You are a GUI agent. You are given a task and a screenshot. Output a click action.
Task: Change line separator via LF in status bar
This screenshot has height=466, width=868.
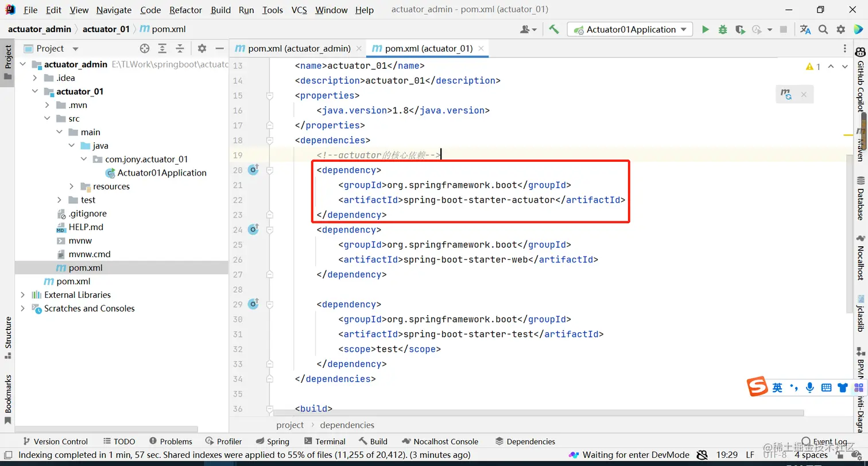750,455
